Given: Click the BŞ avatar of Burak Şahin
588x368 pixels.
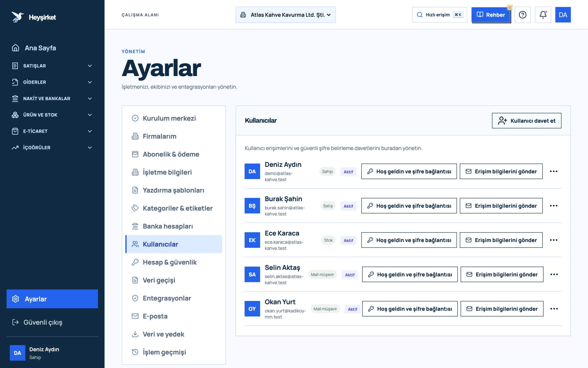Looking at the screenshot, I should [x=252, y=206].
